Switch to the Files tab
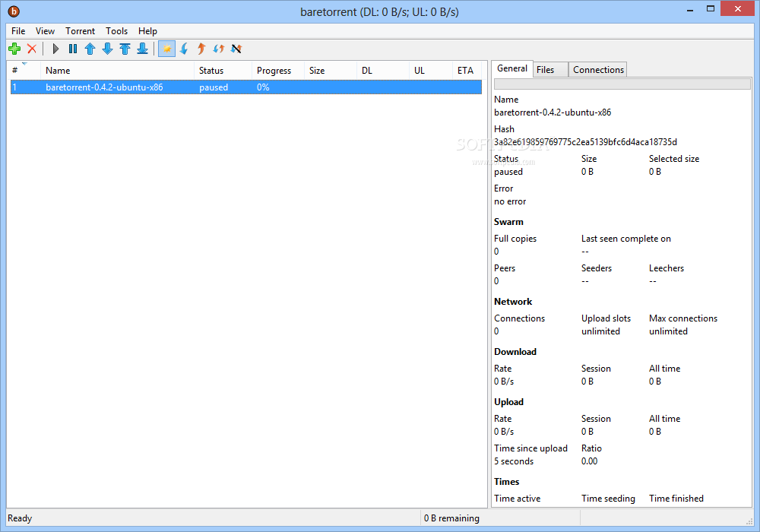Image resolution: width=760 pixels, height=532 pixels. point(550,70)
